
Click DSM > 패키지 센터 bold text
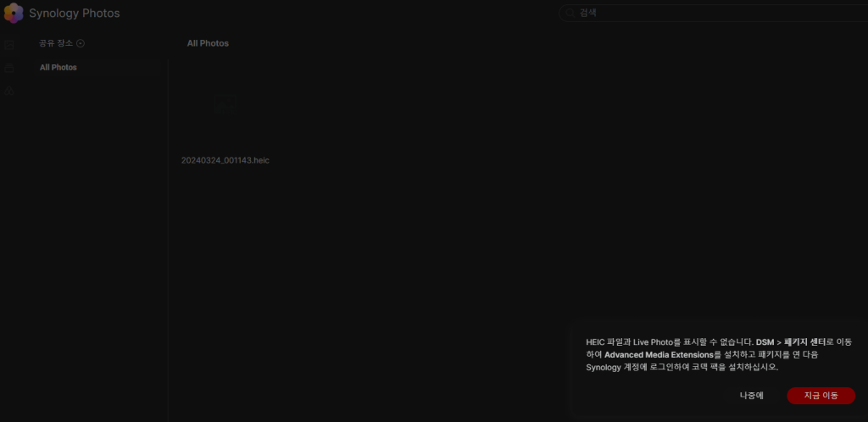coord(790,341)
